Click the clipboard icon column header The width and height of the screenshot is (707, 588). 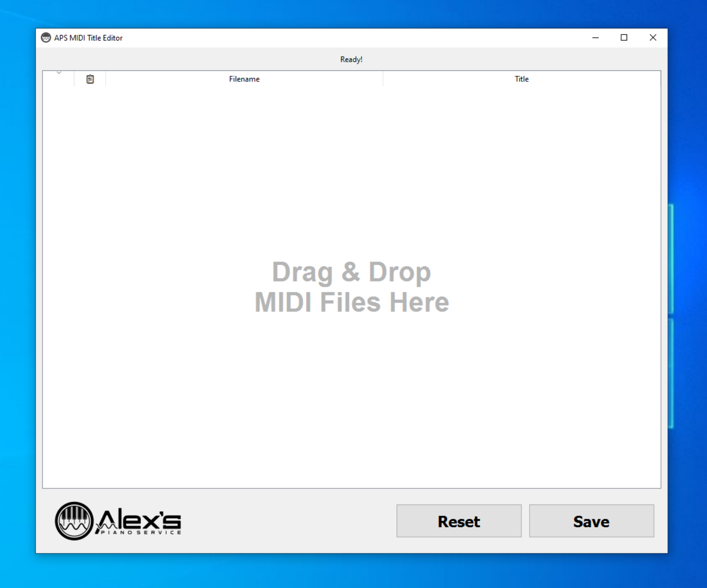pyautogui.click(x=90, y=79)
